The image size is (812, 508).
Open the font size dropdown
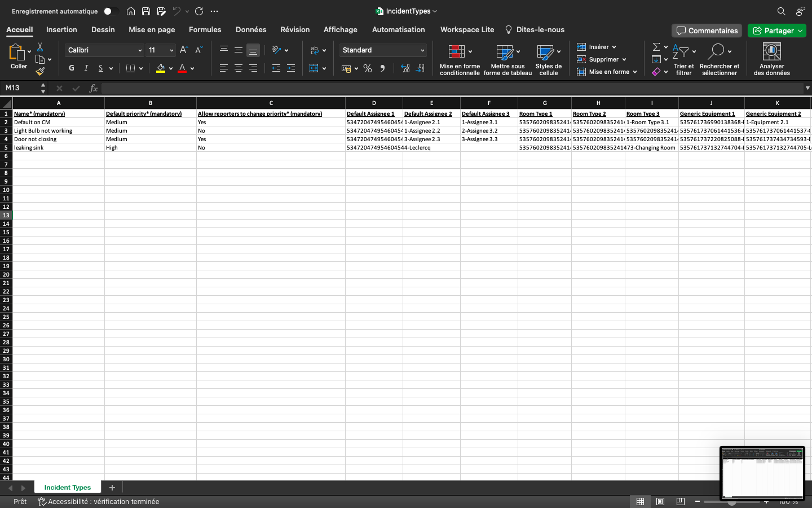171,50
